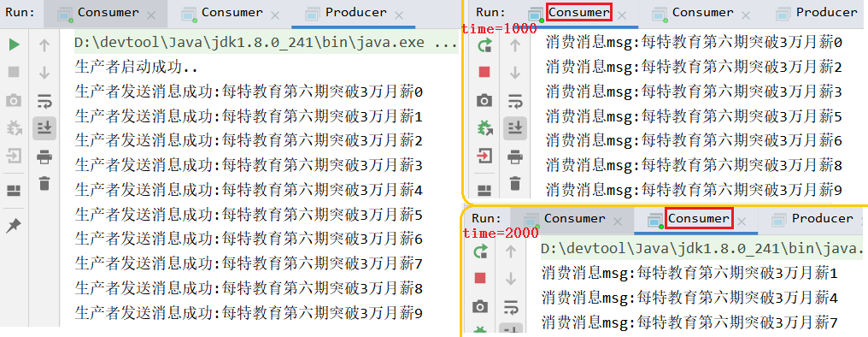The width and height of the screenshot is (868, 337).
Task: Clear console with trash in the time=1000 panel
Action: point(515,183)
